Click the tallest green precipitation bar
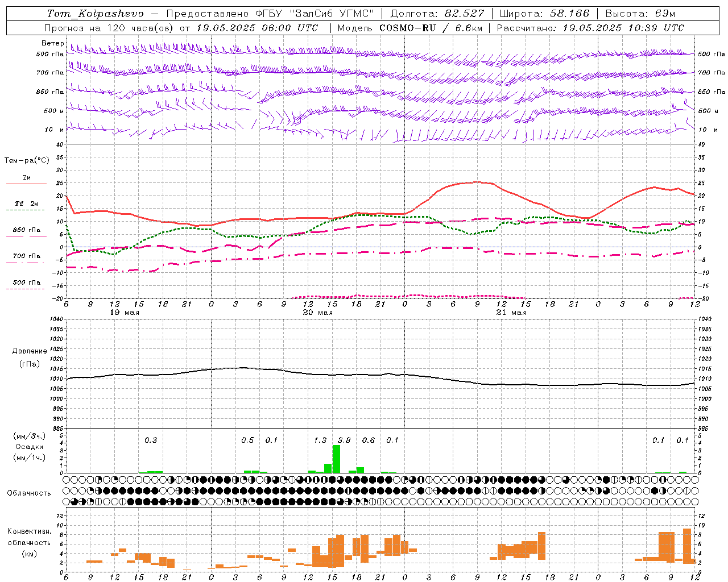The width and height of the screenshot is (728, 582). click(x=336, y=459)
